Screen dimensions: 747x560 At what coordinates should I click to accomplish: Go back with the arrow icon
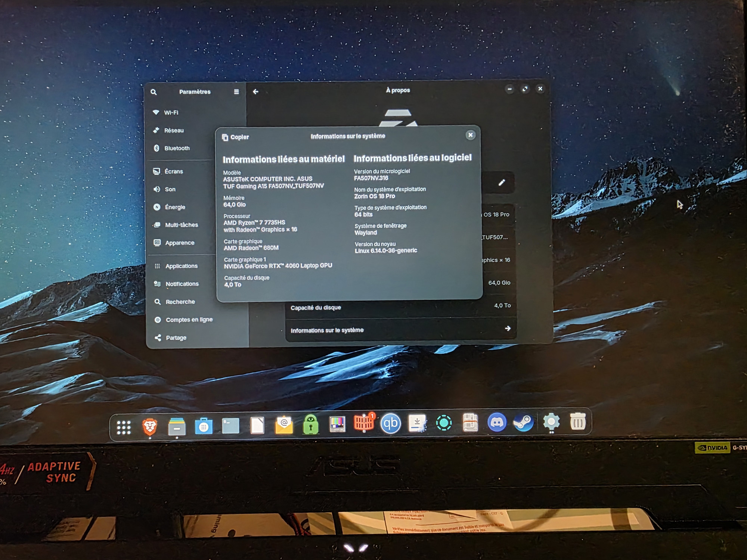pos(255,92)
